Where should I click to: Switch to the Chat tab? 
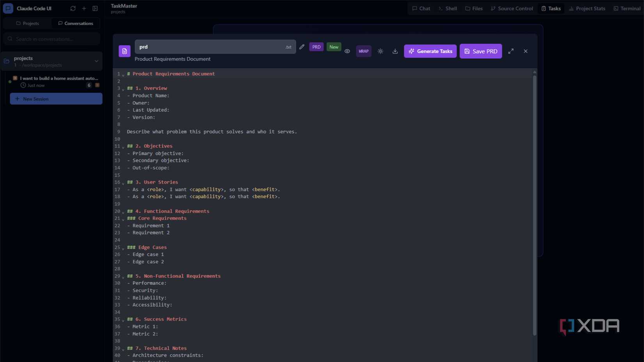421,8
